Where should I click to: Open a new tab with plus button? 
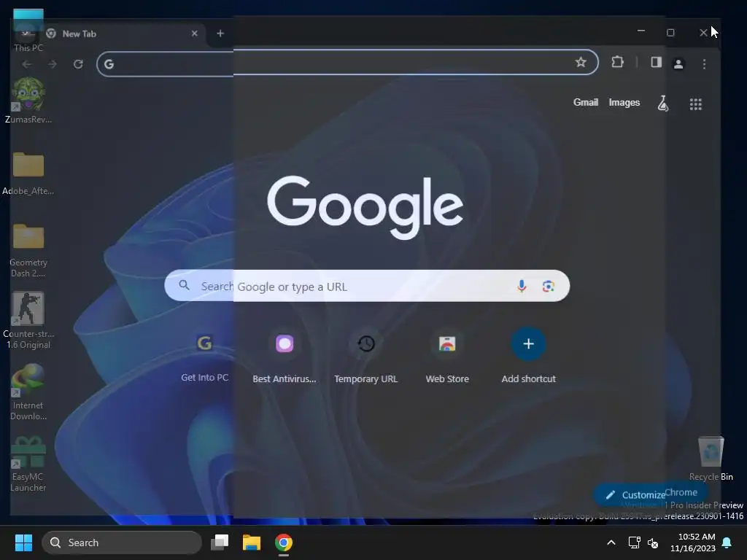(220, 34)
